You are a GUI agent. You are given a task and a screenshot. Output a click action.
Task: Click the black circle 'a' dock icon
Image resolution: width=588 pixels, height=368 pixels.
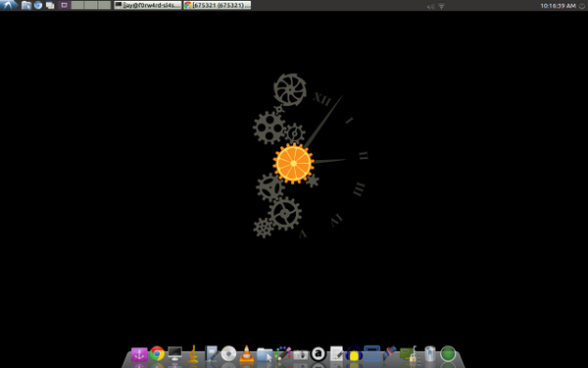(x=318, y=353)
